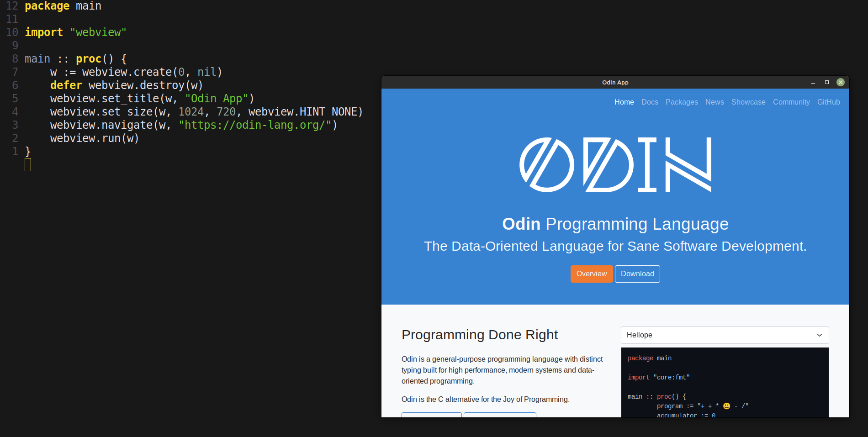Click the 'Programming Done Right' heading
The image size is (868, 437).
pos(480,335)
